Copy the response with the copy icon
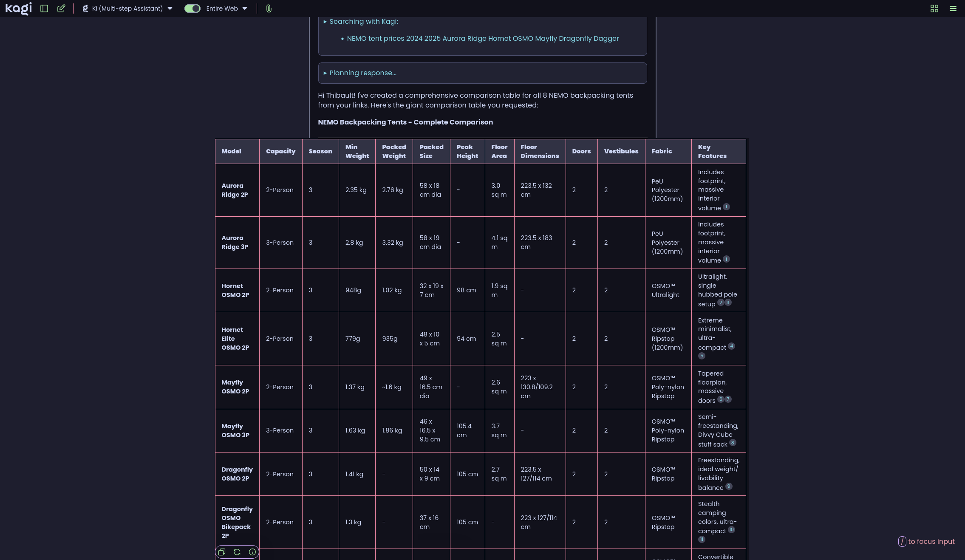 tap(222, 552)
